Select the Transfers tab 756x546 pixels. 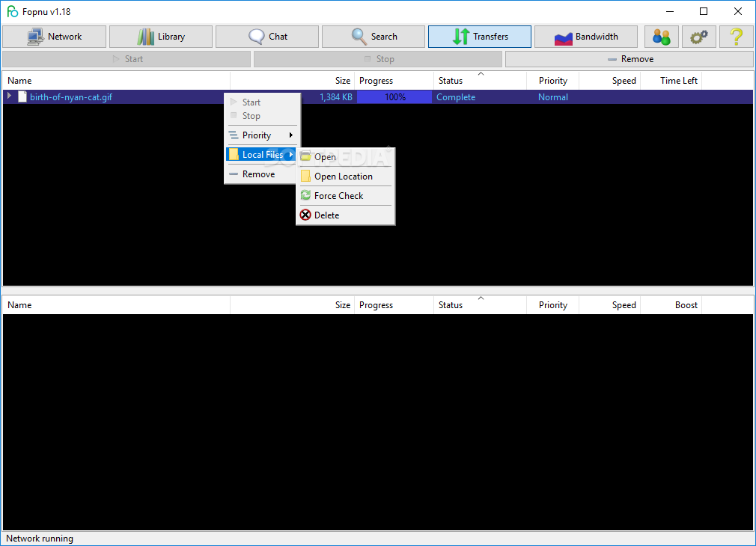click(480, 37)
